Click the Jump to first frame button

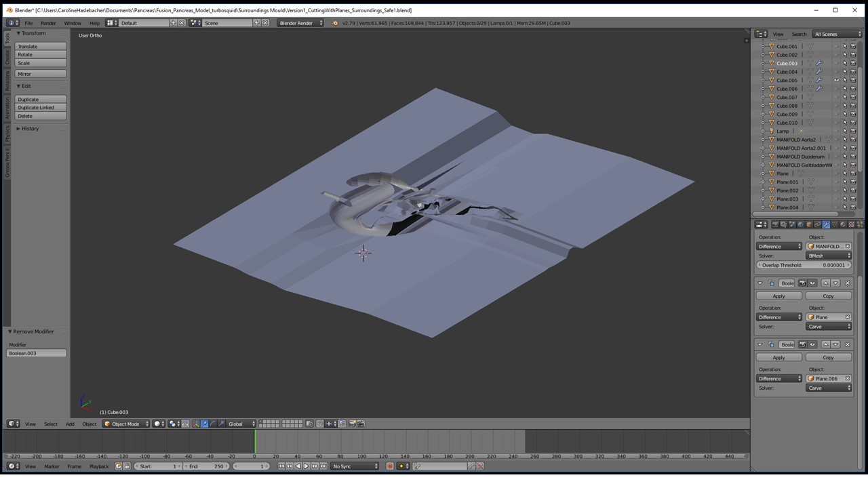(281, 466)
